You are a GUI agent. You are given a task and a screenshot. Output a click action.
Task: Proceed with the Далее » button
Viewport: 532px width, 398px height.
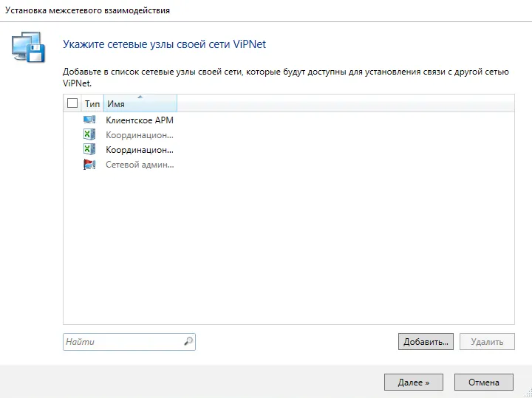coord(414,382)
